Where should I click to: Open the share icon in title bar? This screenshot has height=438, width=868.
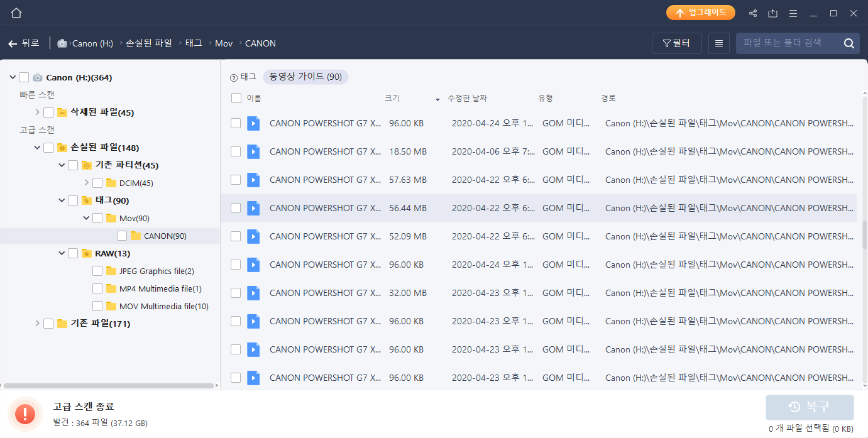pos(753,13)
